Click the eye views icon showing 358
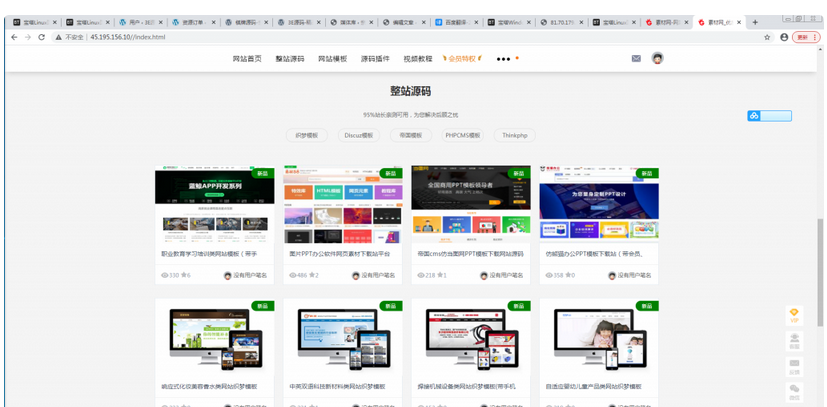827x407 pixels. [x=549, y=275]
